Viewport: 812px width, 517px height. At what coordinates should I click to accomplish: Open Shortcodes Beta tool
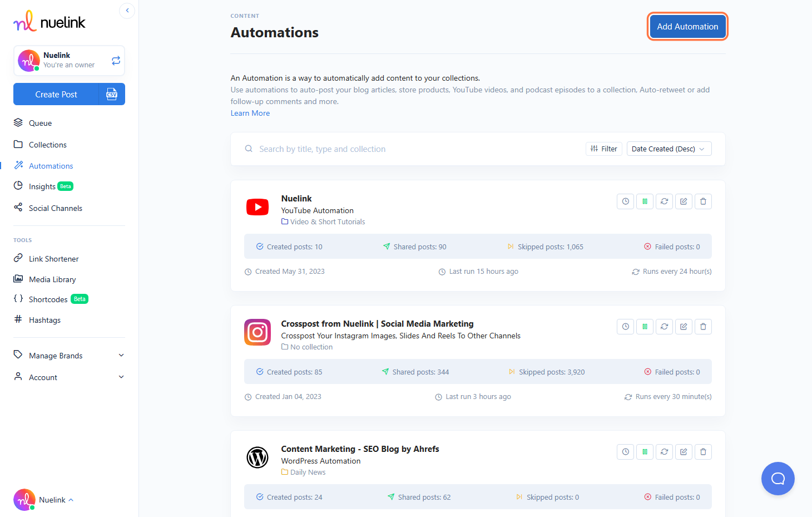(51, 299)
